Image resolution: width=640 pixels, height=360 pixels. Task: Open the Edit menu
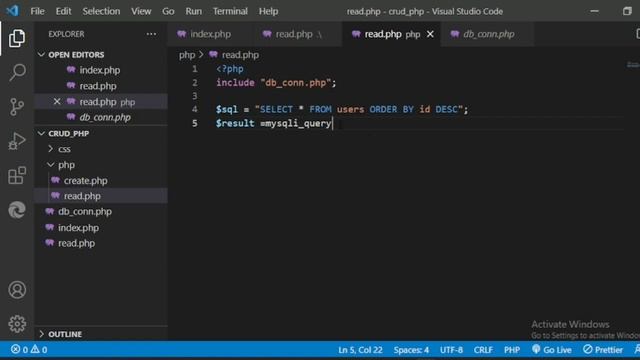pos(63,11)
